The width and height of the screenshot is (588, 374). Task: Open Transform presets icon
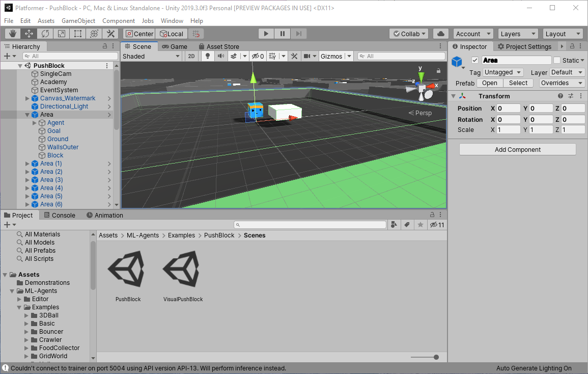tap(570, 96)
